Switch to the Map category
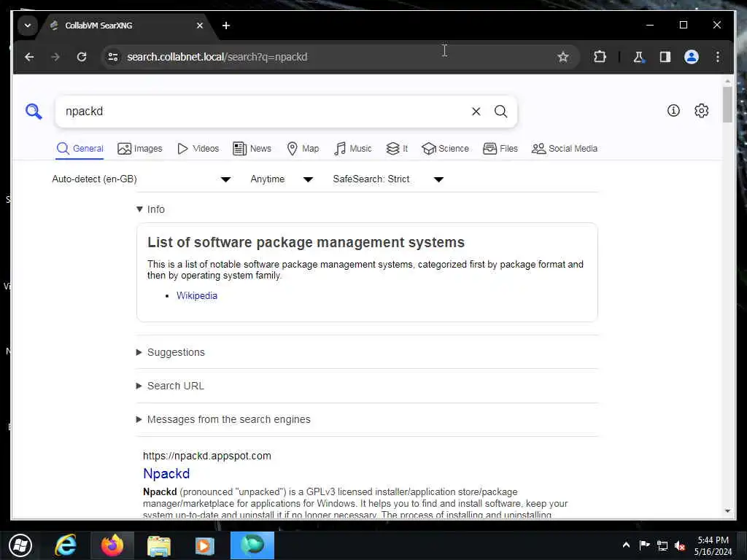 (303, 149)
